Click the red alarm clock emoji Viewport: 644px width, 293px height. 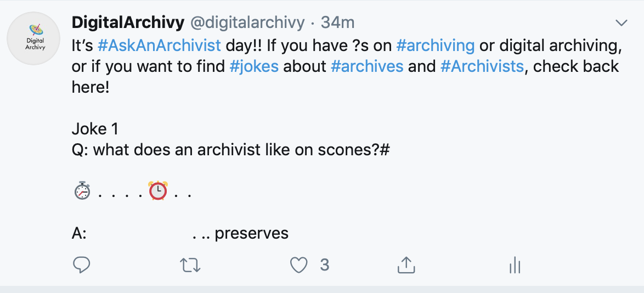click(x=158, y=191)
